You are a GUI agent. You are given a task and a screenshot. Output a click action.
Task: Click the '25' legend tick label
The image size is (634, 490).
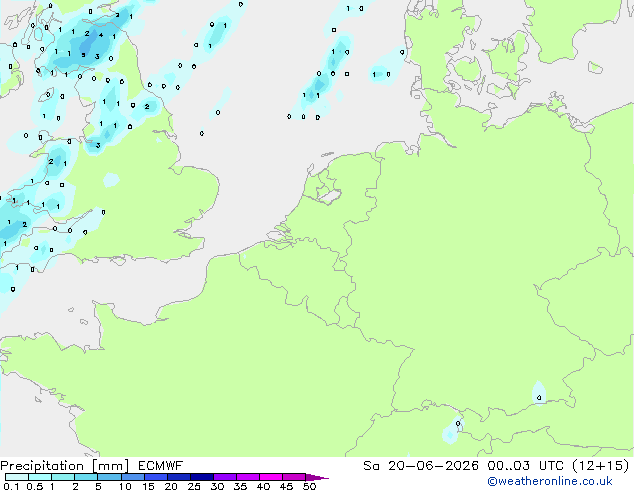(194, 486)
